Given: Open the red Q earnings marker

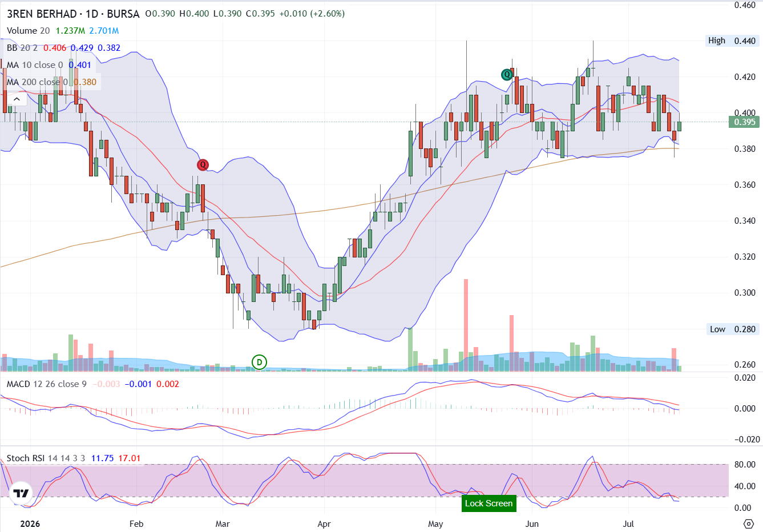Looking at the screenshot, I should (203, 165).
